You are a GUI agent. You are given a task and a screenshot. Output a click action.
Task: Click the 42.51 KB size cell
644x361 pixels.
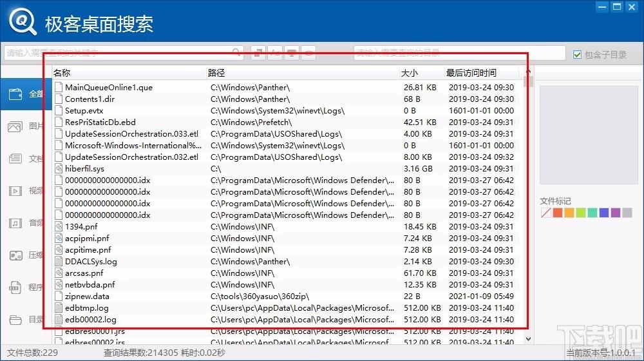tap(420, 122)
